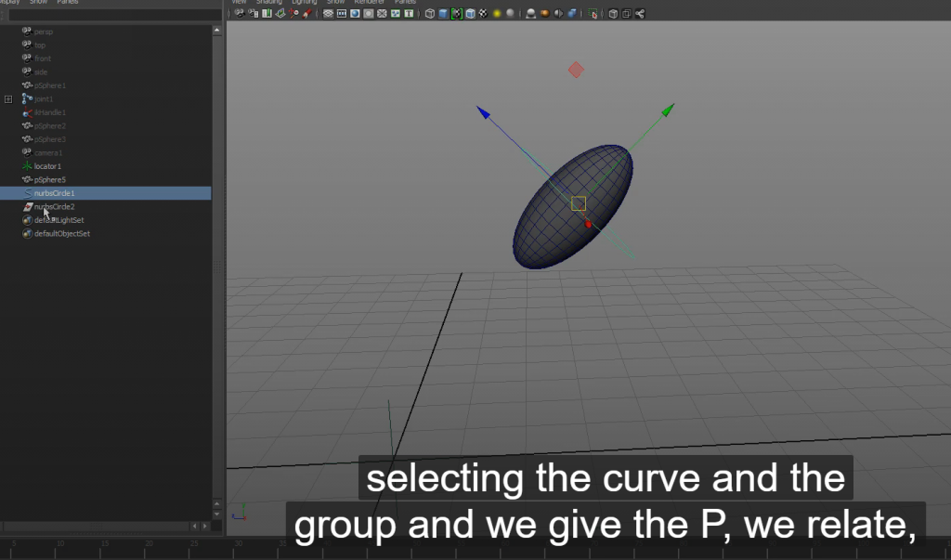Toggle the Safe Title icon
This screenshot has width=951, height=560.
pos(409,13)
